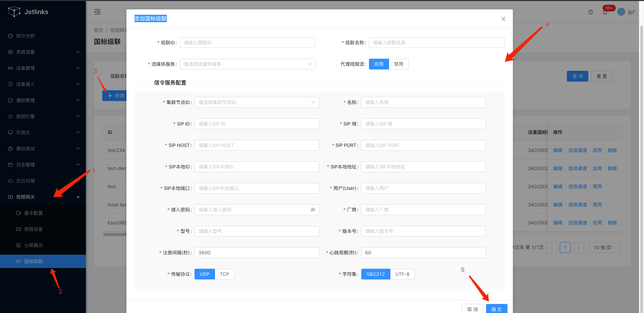Open 视频设备 in the sidebar submenu

(33, 229)
